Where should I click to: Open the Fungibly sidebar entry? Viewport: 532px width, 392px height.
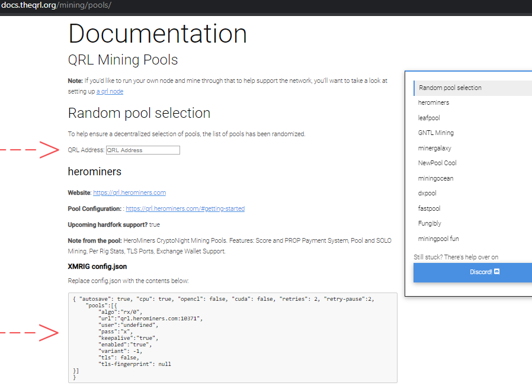pos(430,223)
